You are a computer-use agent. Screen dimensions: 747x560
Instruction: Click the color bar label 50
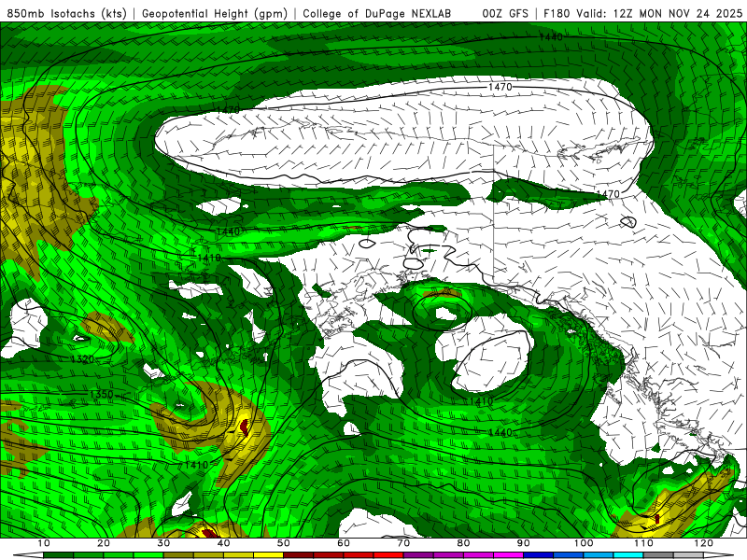click(x=284, y=543)
